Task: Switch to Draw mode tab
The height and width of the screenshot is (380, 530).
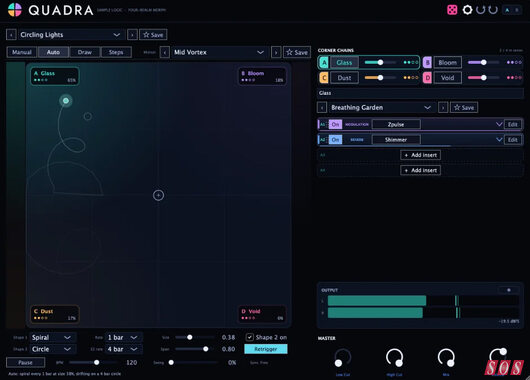Action: tap(85, 52)
